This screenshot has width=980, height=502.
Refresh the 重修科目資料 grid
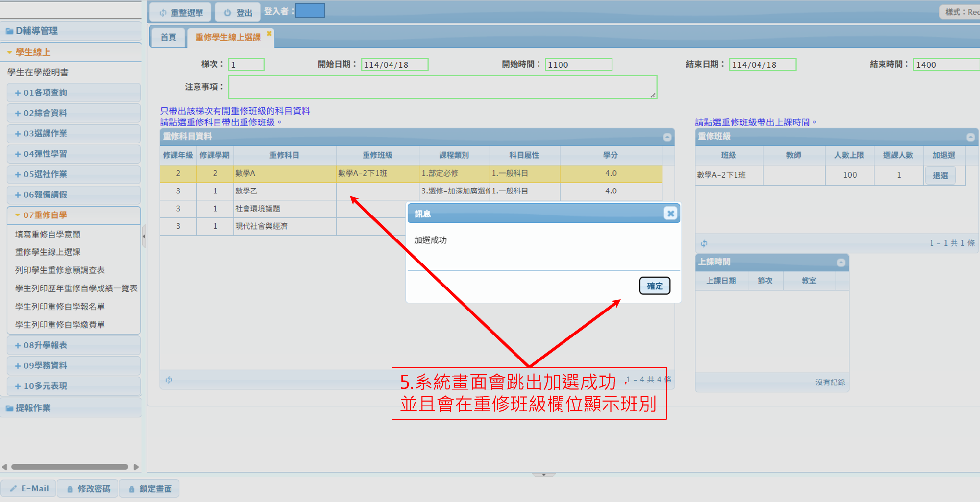coord(169,380)
